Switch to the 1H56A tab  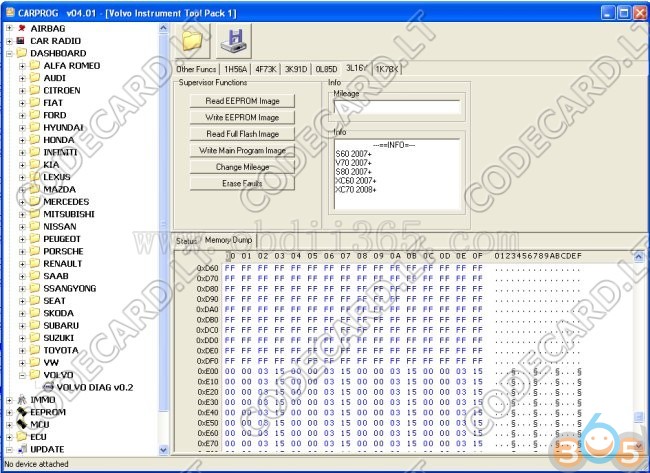(235, 69)
